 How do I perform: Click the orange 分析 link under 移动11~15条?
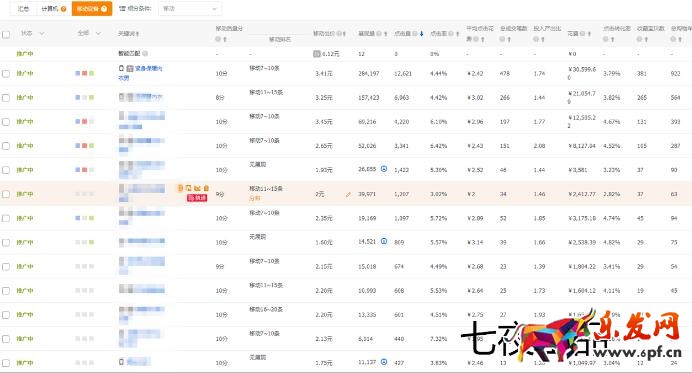pos(255,199)
